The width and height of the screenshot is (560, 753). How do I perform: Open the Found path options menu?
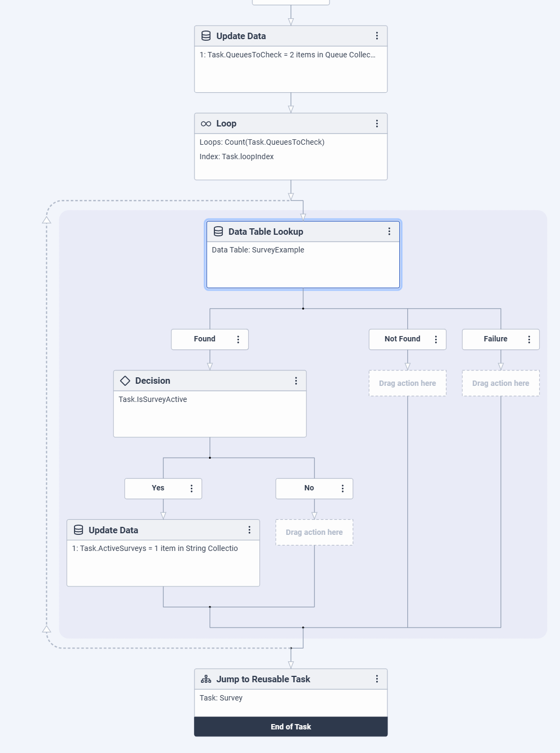(x=238, y=339)
